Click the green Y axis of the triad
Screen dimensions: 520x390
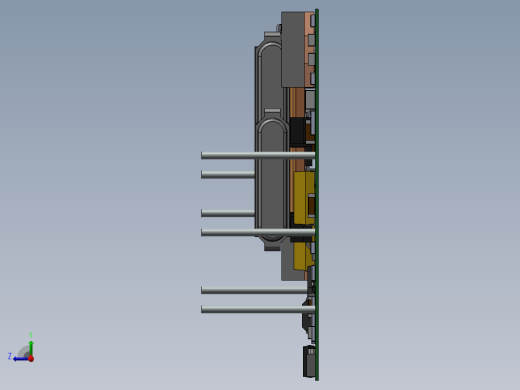point(31,348)
